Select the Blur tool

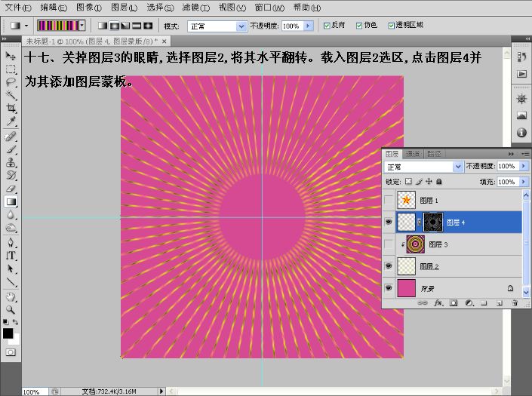pos(11,215)
